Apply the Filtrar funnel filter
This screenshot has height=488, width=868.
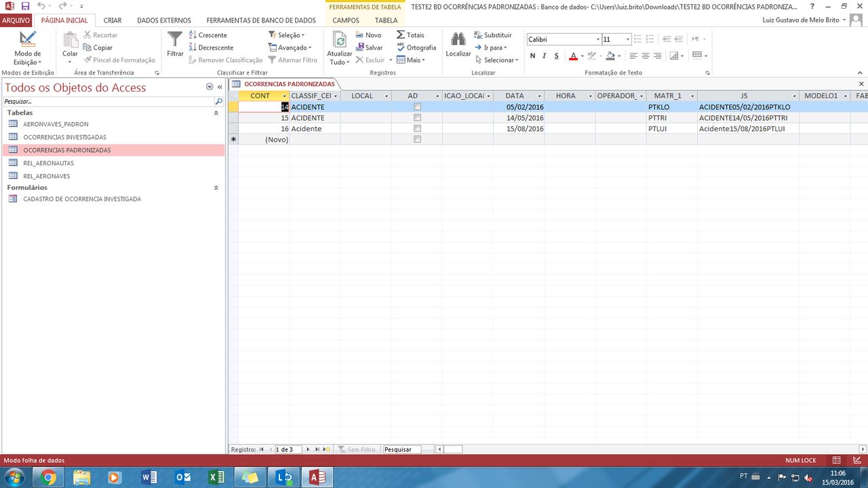pos(175,44)
